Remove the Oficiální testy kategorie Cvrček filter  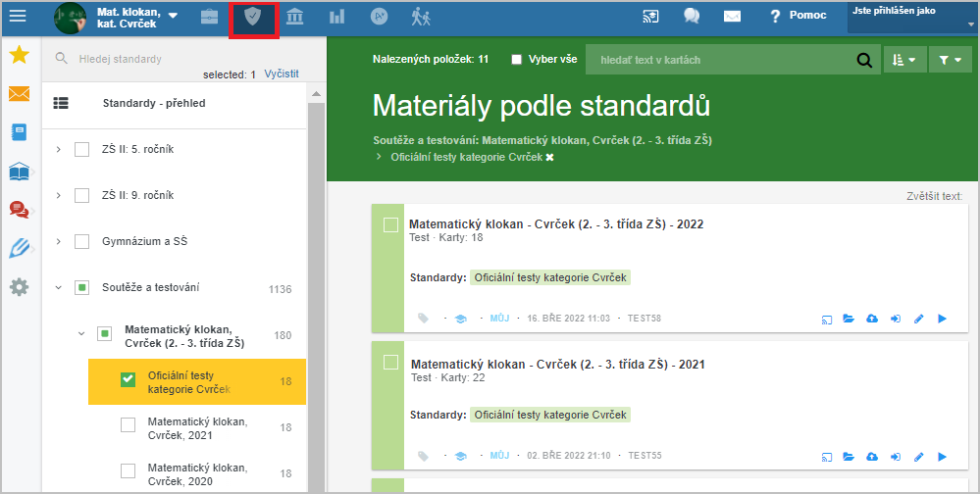[x=549, y=158]
